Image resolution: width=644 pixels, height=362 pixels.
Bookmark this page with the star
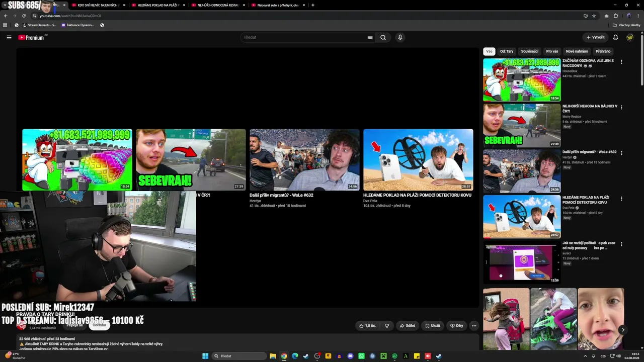594,16
